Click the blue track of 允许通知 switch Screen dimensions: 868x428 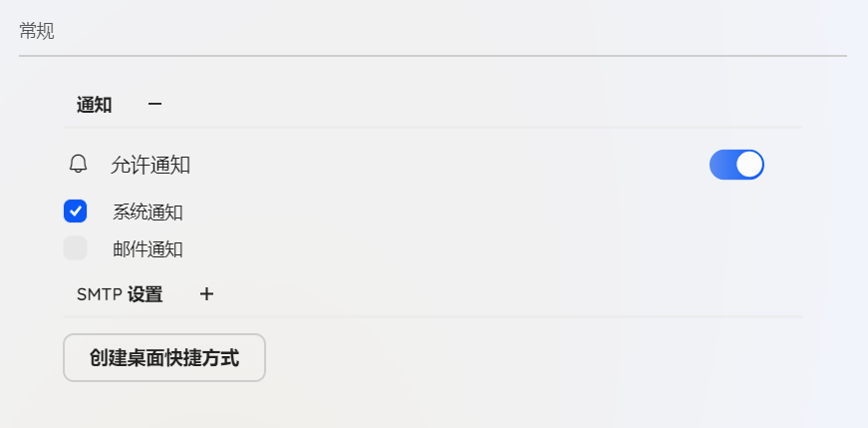pos(723,165)
